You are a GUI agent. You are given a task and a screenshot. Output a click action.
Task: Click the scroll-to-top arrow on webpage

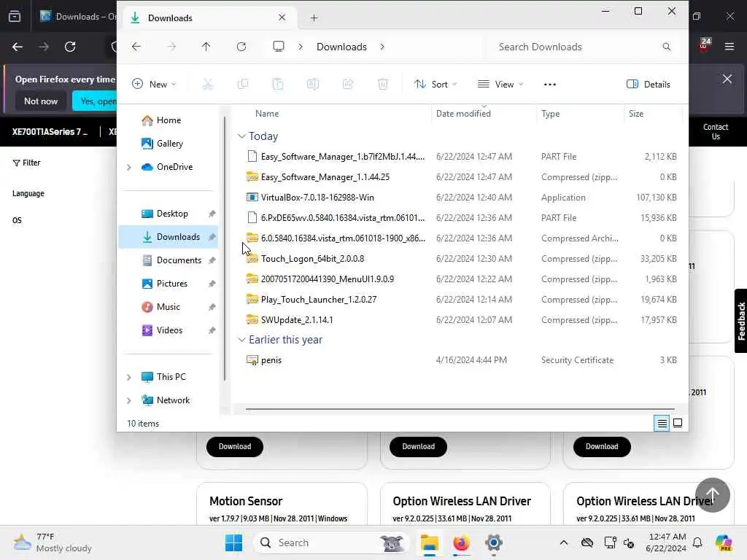pos(712,495)
